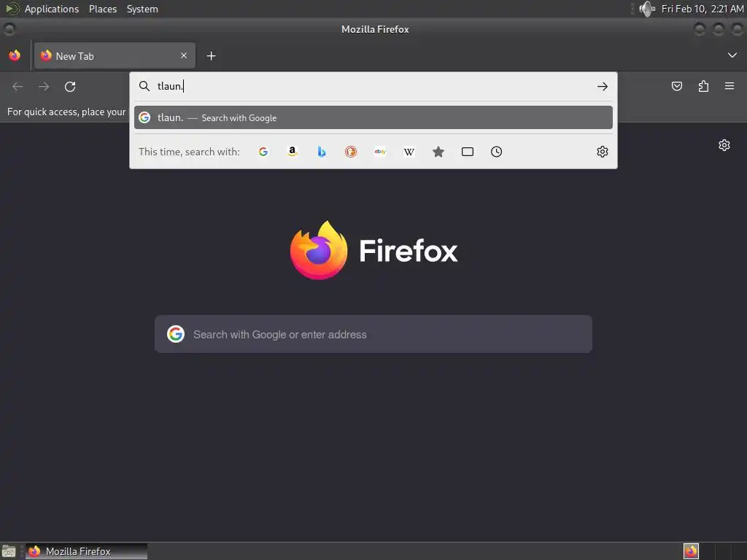Image resolution: width=747 pixels, height=560 pixels.
Task: Open the Extensions puzzle icon
Action: (703, 86)
